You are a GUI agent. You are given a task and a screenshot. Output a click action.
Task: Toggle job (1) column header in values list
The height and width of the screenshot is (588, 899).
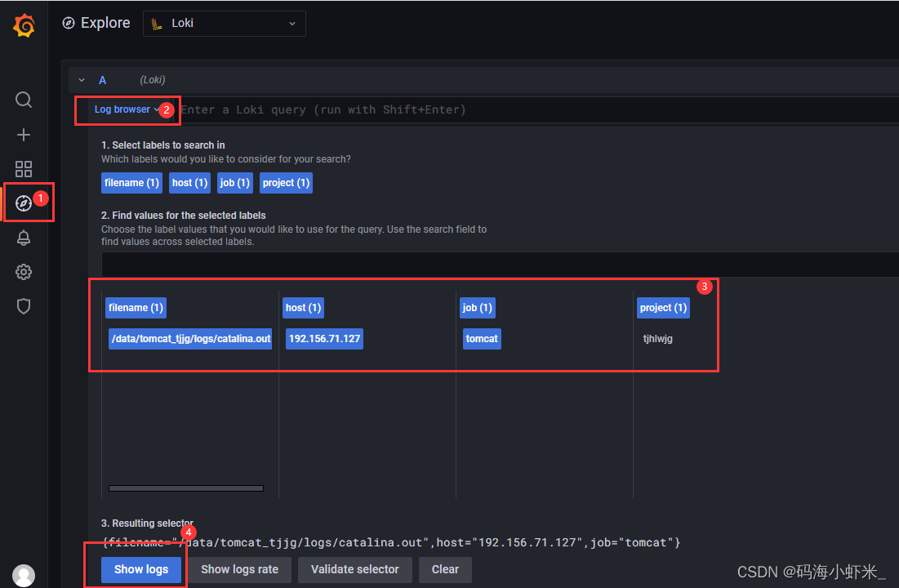[478, 308]
